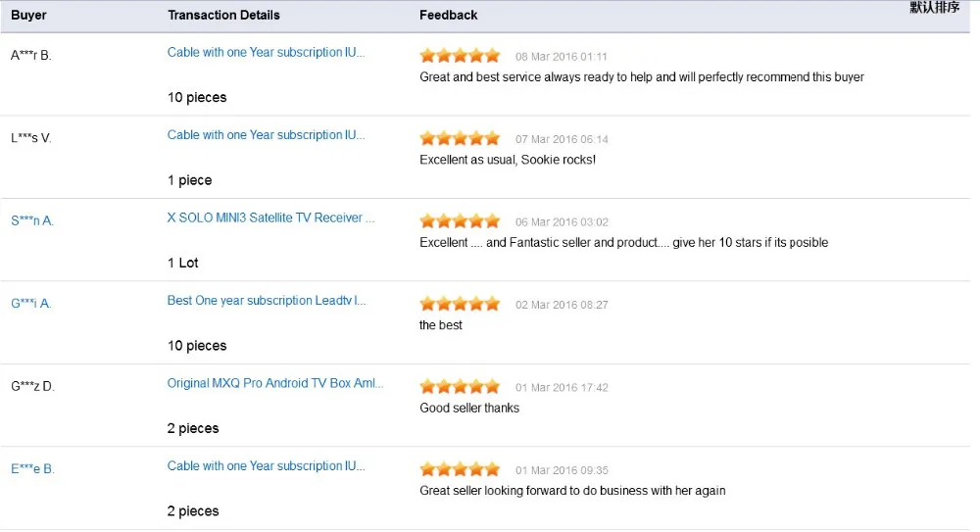The width and height of the screenshot is (980, 532).
Task: Open the Chinese default sort option
Action: pos(934,8)
